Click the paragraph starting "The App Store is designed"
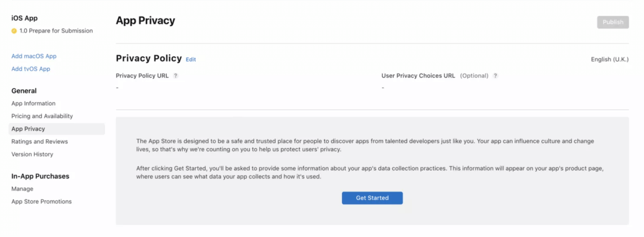This screenshot has width=644, height=237. pyautogui.click(x=365, y=145)
